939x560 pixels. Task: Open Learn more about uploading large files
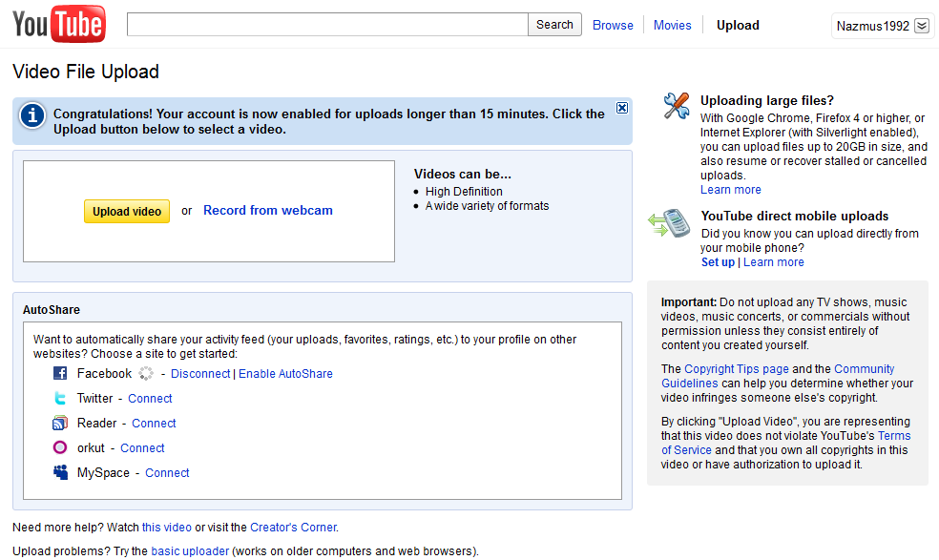click(x=731, y=190)
